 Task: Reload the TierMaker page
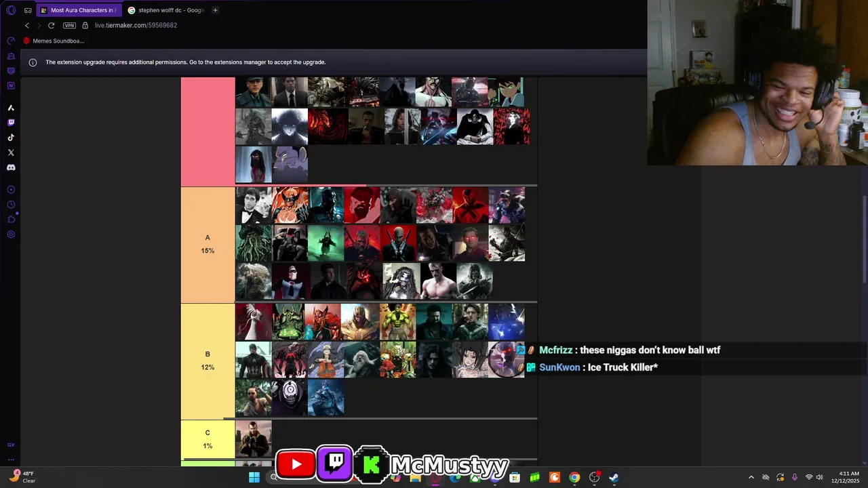tap(51, 25)
